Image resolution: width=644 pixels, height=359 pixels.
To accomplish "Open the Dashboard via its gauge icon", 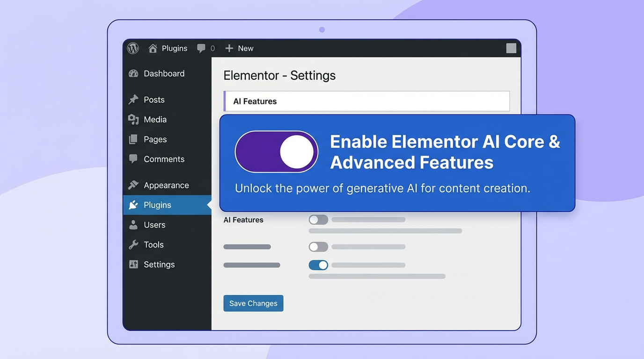I will point(134,73).
